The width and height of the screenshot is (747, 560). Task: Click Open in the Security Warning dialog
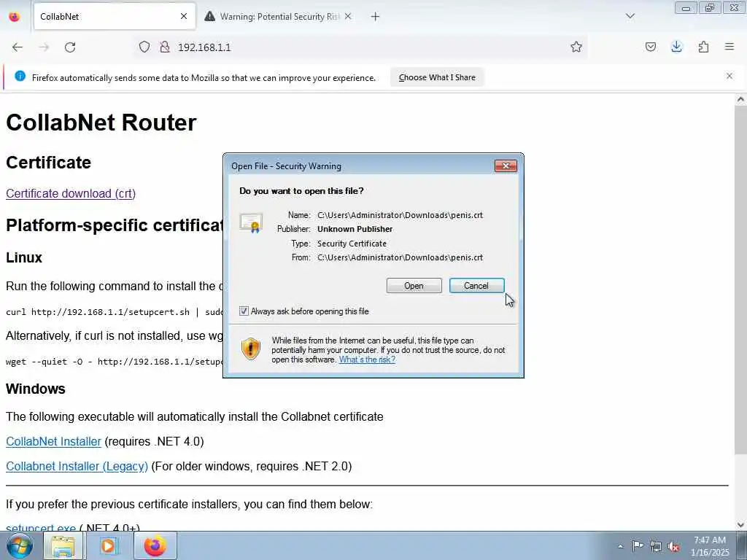pos(414,286)
